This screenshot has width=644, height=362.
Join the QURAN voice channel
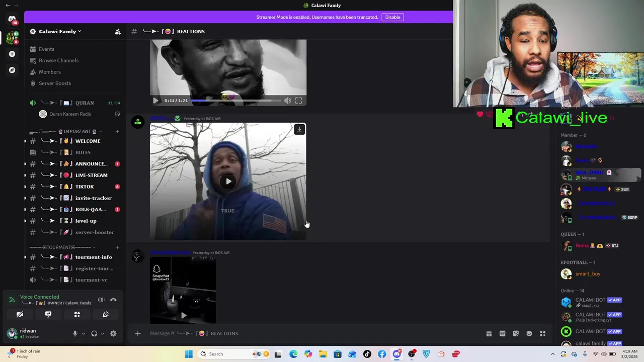click(75, 103)
